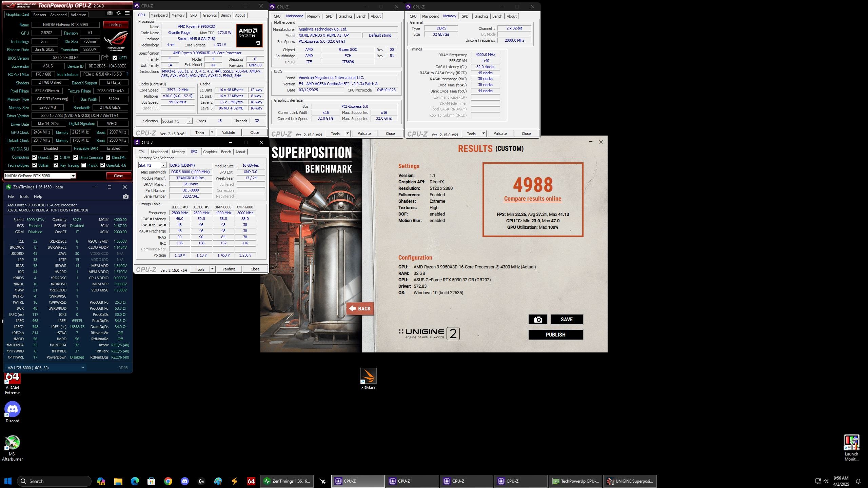Toggle the UEFI checkbox in GPU-Z

(115, 58)
